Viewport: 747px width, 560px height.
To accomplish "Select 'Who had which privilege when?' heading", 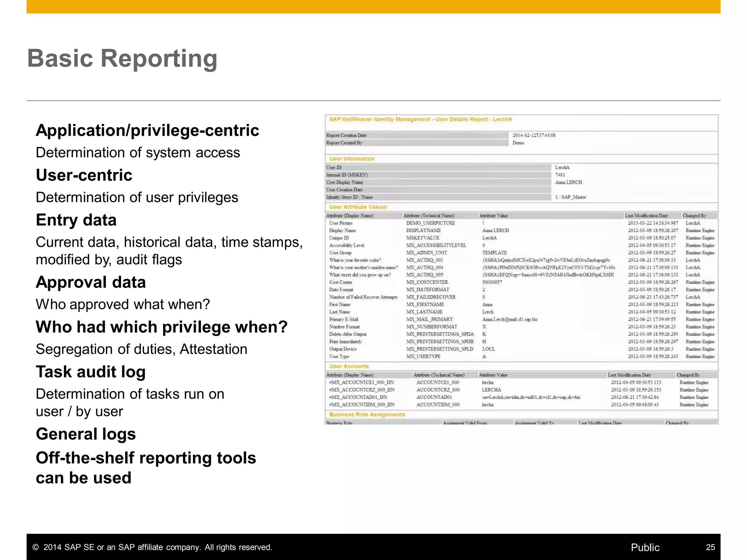I will tap(162, 327).
